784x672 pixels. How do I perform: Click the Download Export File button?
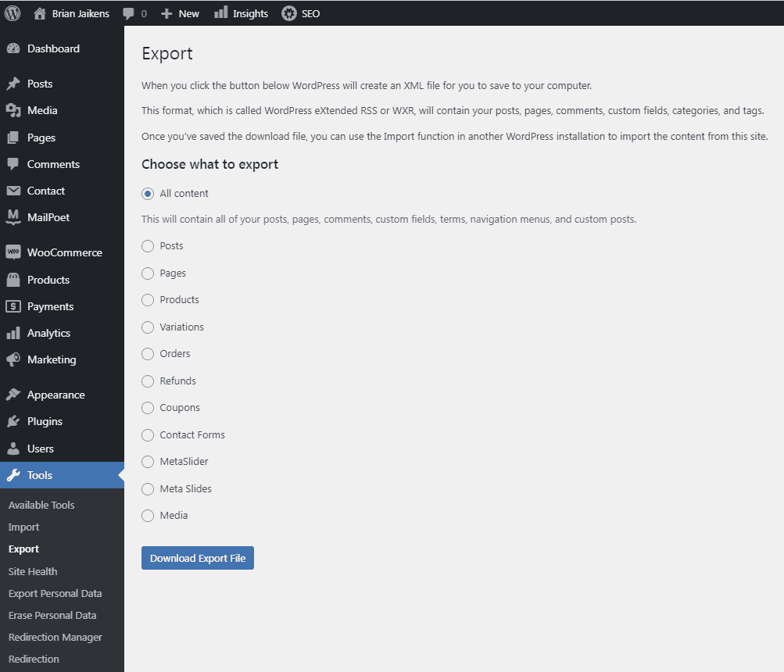click(x=198, y=558)
